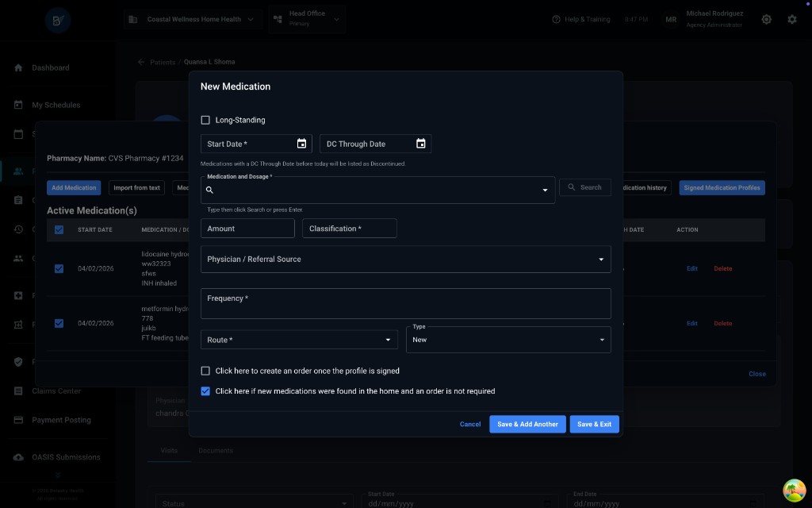Toggle select-all checkbox in Active Medications header
The height and width of the screenshot is (508, 812).
click(59, 229)
